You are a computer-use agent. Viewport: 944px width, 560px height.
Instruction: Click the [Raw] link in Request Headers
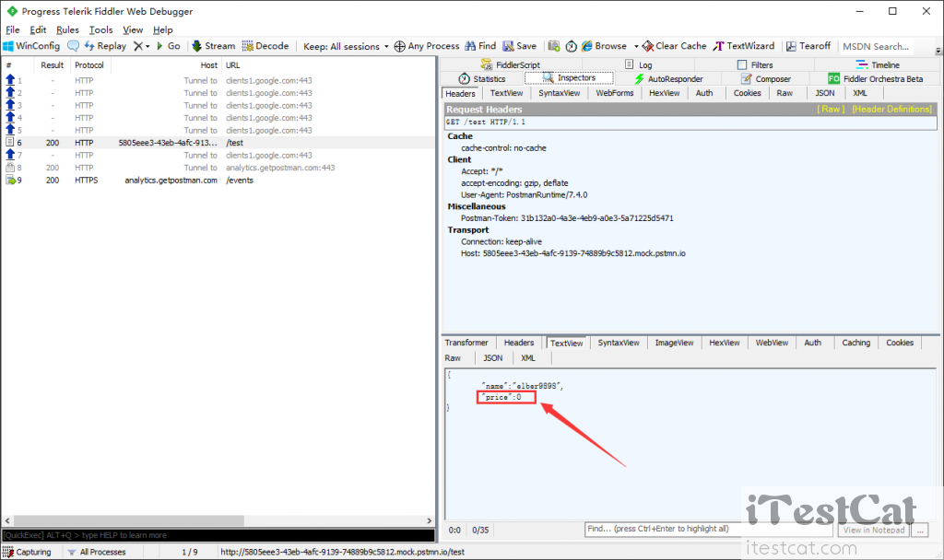(x=831, y=109)
